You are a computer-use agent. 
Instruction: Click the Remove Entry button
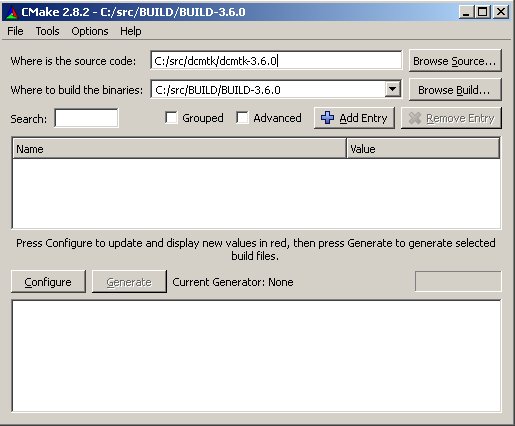(451, 118)
